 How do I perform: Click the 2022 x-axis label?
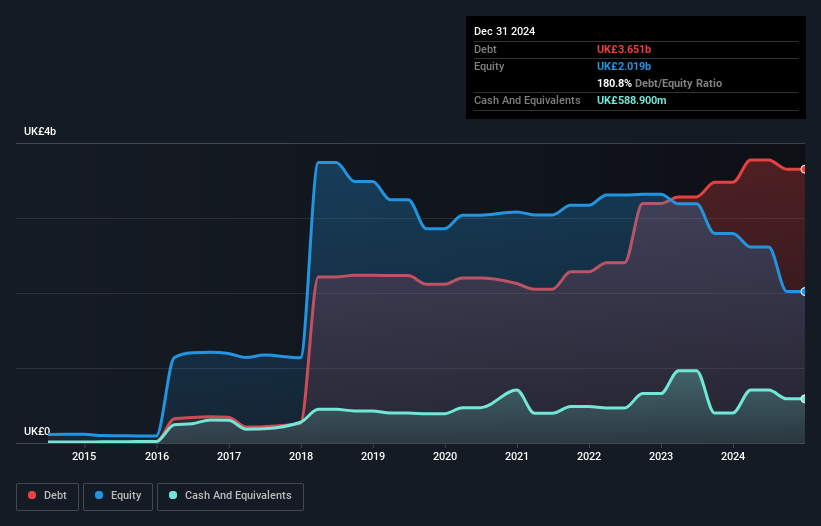click(x=589, y=456)
